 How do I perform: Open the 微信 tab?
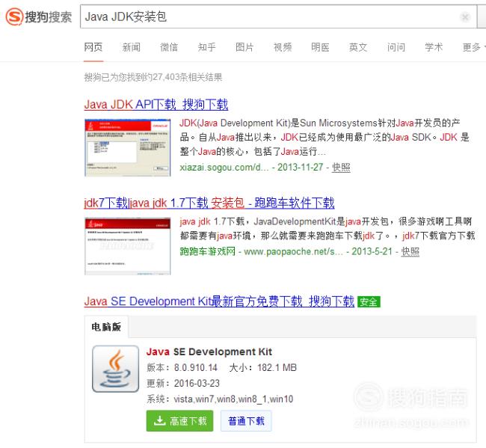click(x=169, y=47)
